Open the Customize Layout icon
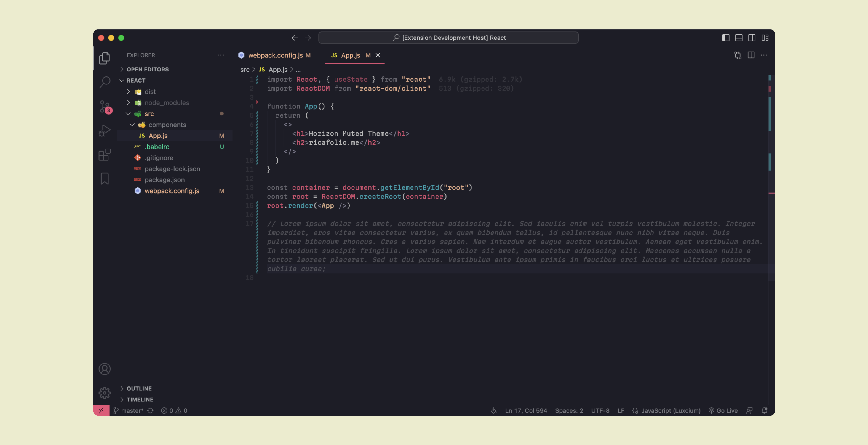The height and width of the screenshot is (445, 868). 765,38
